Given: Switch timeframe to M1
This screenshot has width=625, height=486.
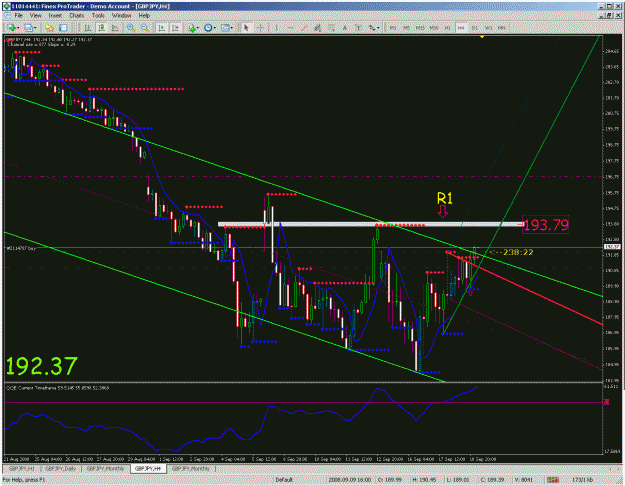Looking at the screenshot, I should pos(393,28).
